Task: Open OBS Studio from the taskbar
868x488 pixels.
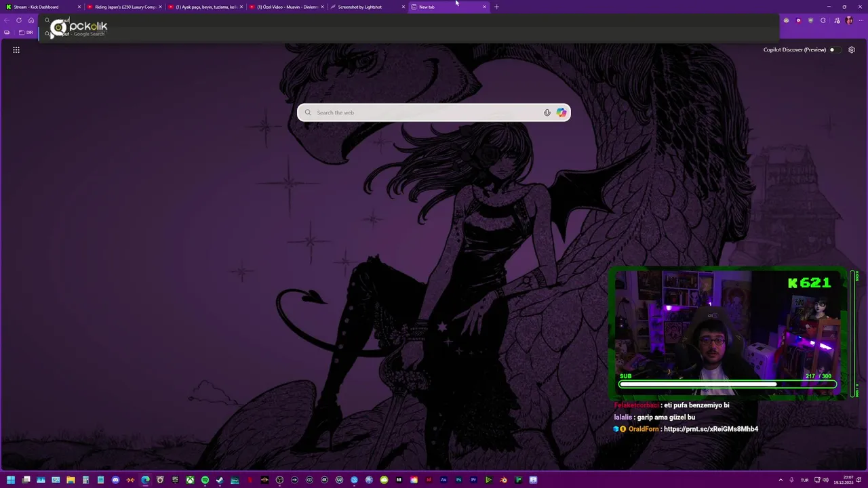Action: tap(279, 480)
